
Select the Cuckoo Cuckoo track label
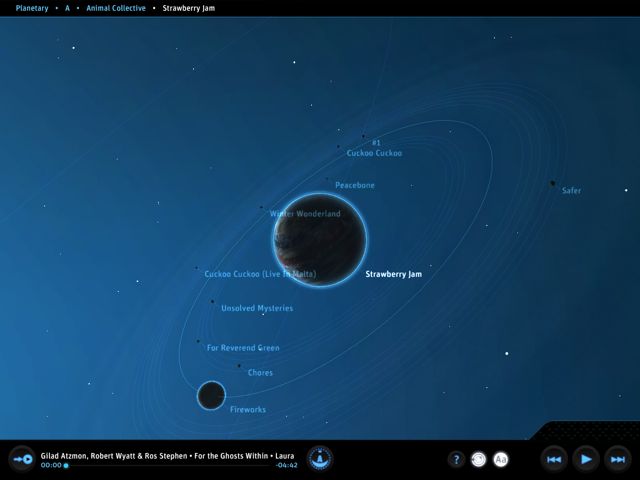374,153
